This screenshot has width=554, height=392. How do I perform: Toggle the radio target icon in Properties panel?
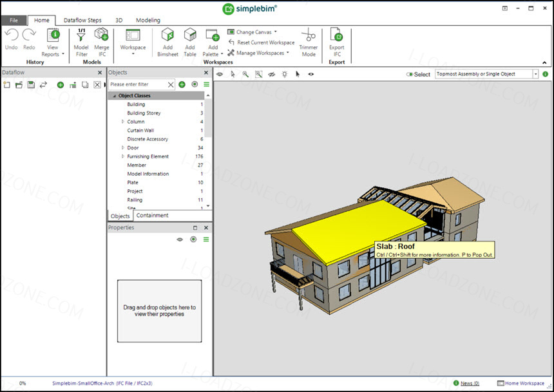(193, 239)
